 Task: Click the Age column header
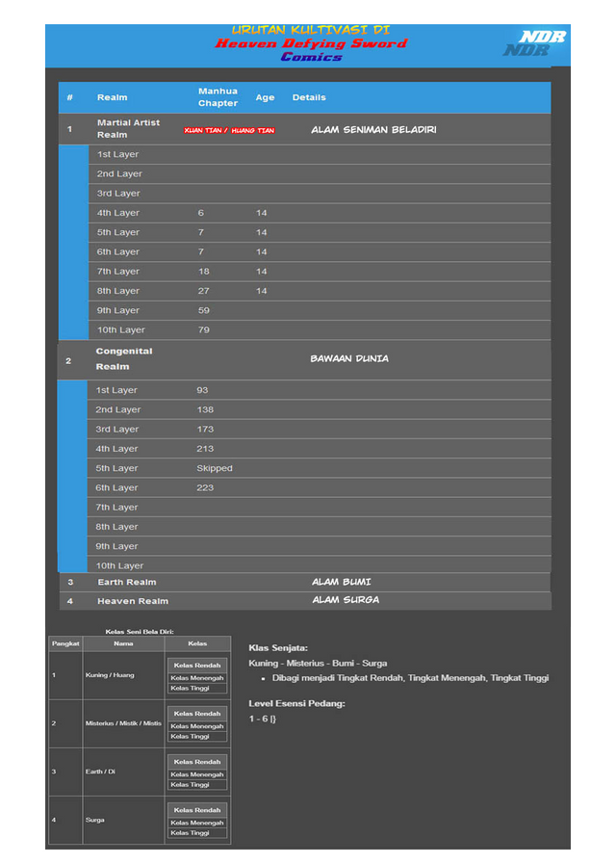(265, 97)
